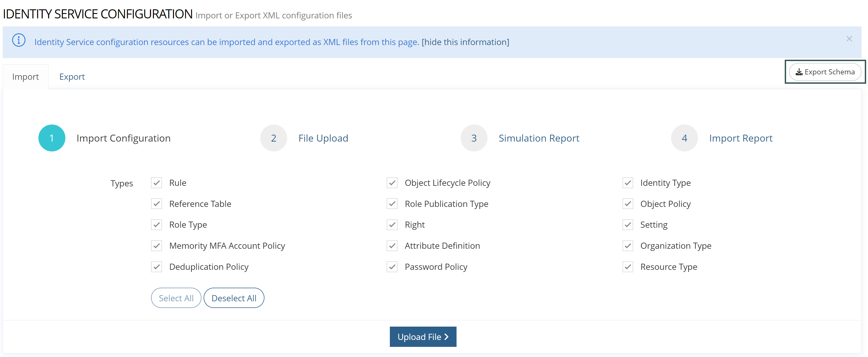This screenshot has height=357, width=868.
Task: Click the step 4 circle icon
Action: point(684,138)
